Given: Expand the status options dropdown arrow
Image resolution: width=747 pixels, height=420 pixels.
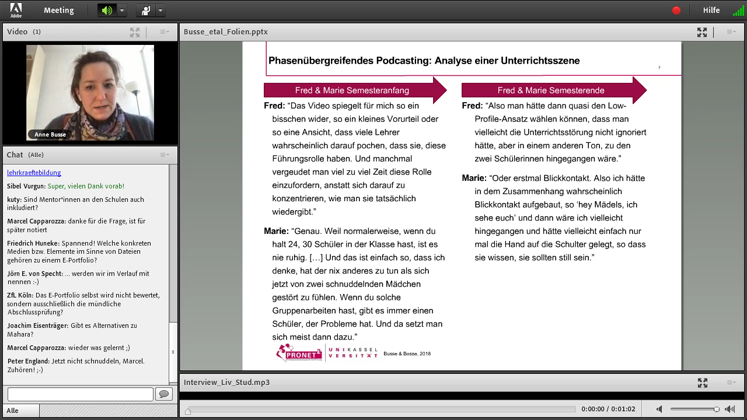Looking at the screenshot, I should click(160, 11).
